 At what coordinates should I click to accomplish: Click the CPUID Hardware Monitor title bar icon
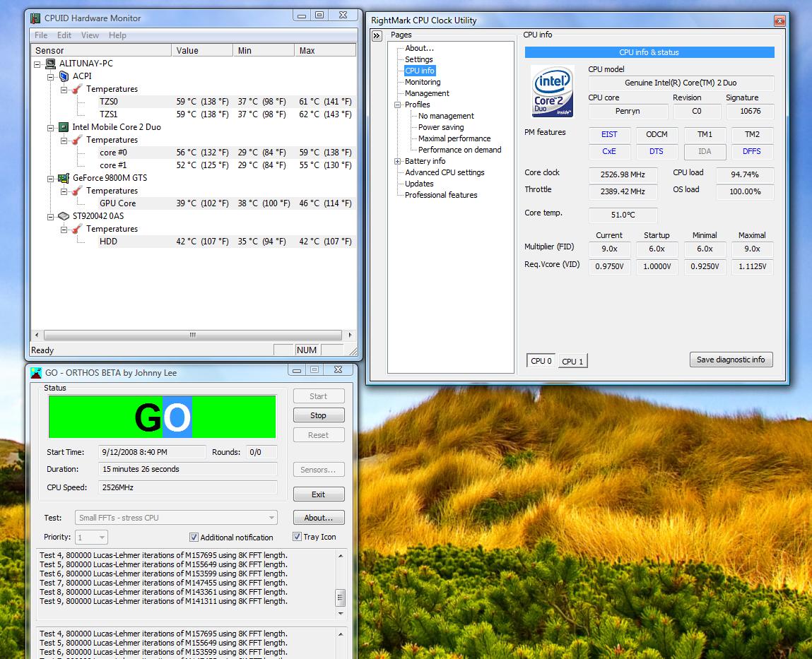35,18
